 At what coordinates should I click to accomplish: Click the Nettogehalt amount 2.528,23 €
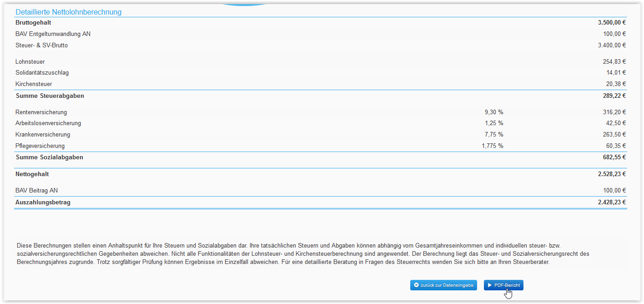tap(612, 174)
